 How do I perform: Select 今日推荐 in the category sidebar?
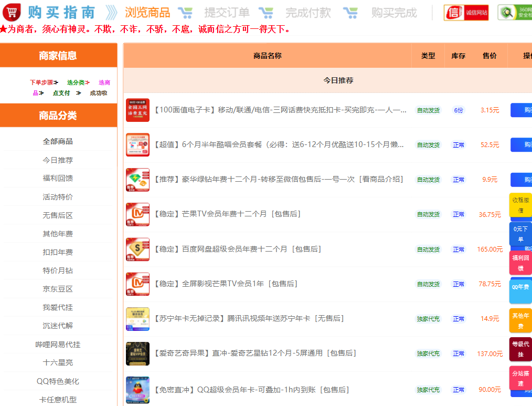point(58,160)
